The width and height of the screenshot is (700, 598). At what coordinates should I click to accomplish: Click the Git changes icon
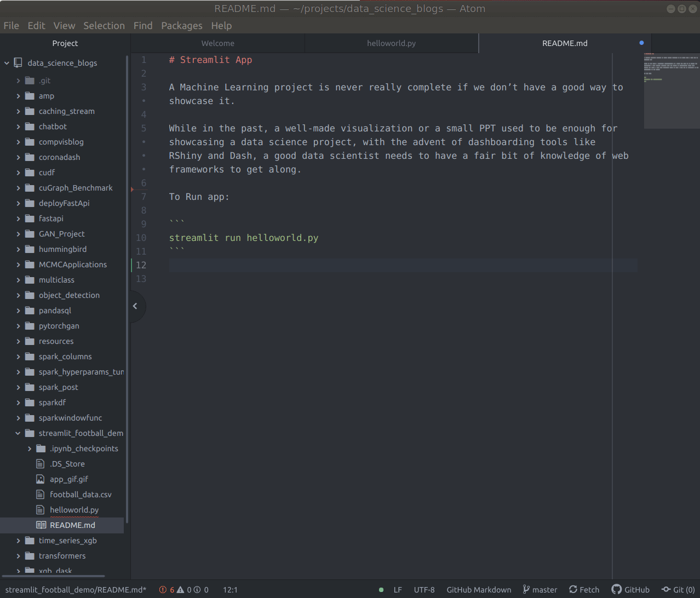(666, 590)
